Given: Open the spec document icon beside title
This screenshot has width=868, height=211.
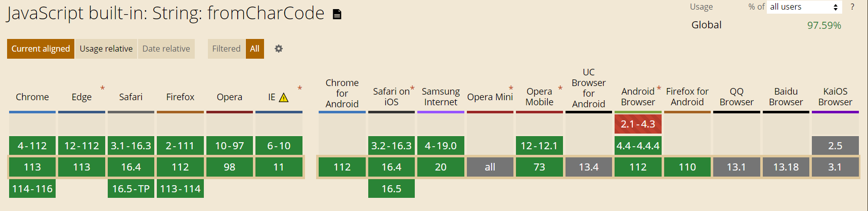Looking at the screenshot, I should click(337, 14).
